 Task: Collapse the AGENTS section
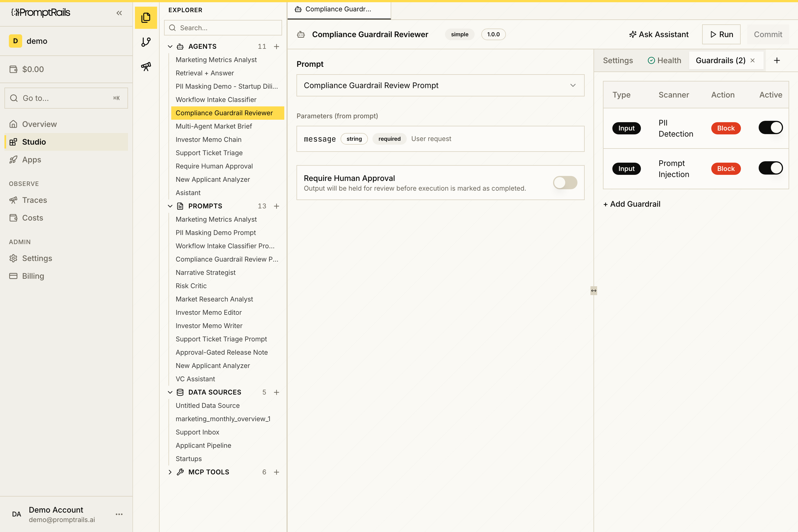pos(170,47)
